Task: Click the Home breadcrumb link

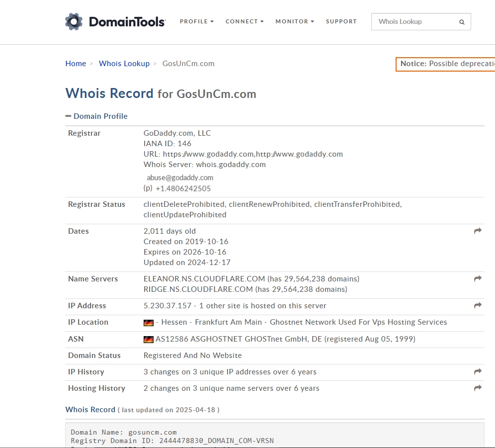Action: point(76,64)
